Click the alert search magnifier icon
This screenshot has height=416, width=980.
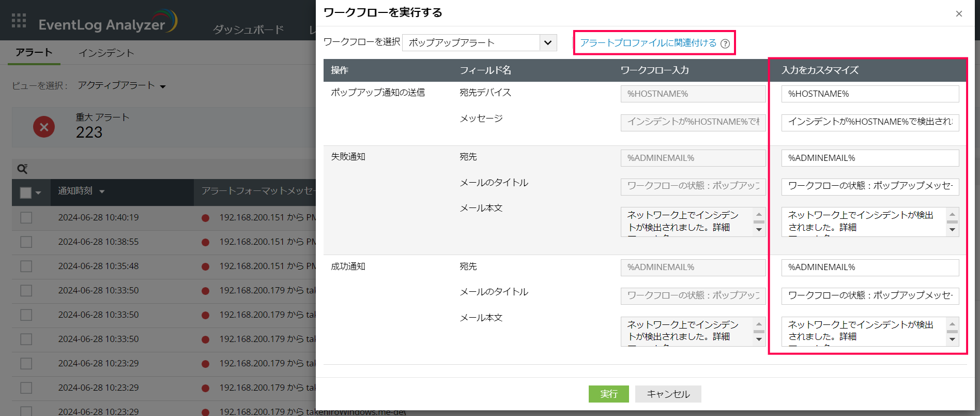coord(22,169)
